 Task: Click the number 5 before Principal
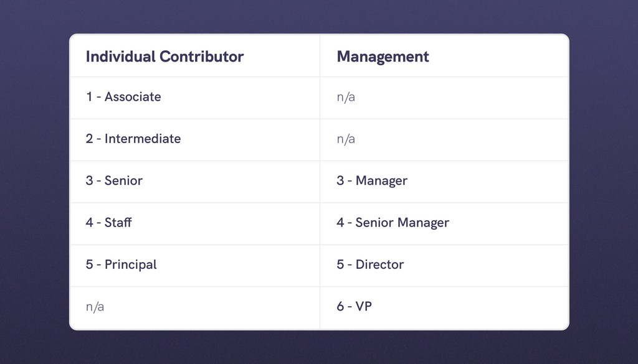point(89,264)
